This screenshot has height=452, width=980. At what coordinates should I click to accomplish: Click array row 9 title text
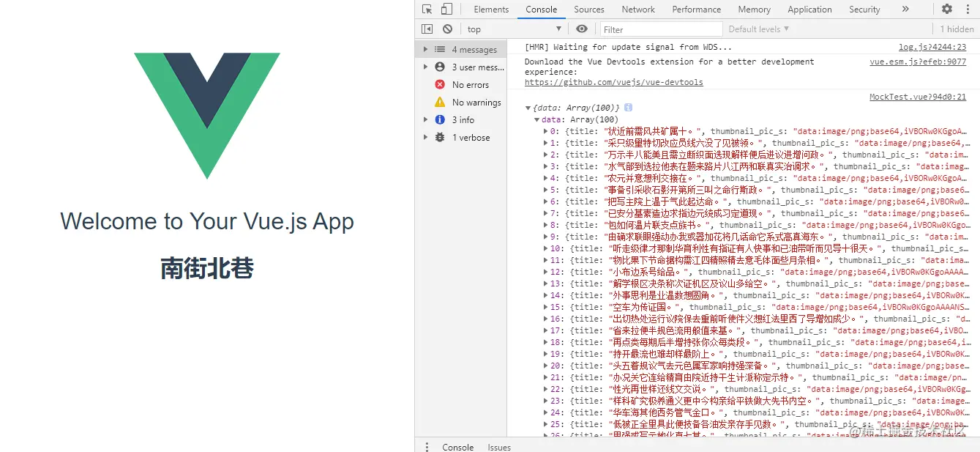[717, 237]
